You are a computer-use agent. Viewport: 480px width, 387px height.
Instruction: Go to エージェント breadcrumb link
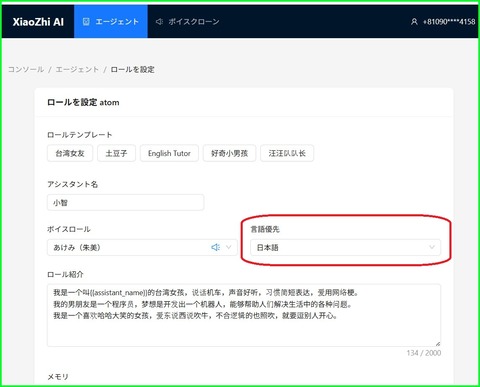(77, 69)
